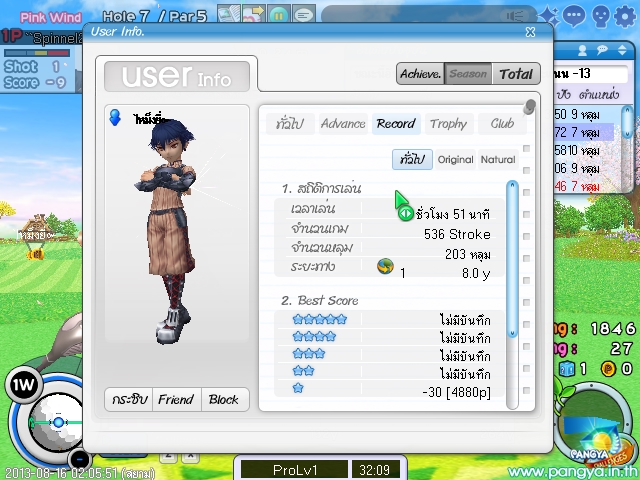Click the '203 หลุม' value
Viewport: 640px width, 480px height.
tap(468, 254)
